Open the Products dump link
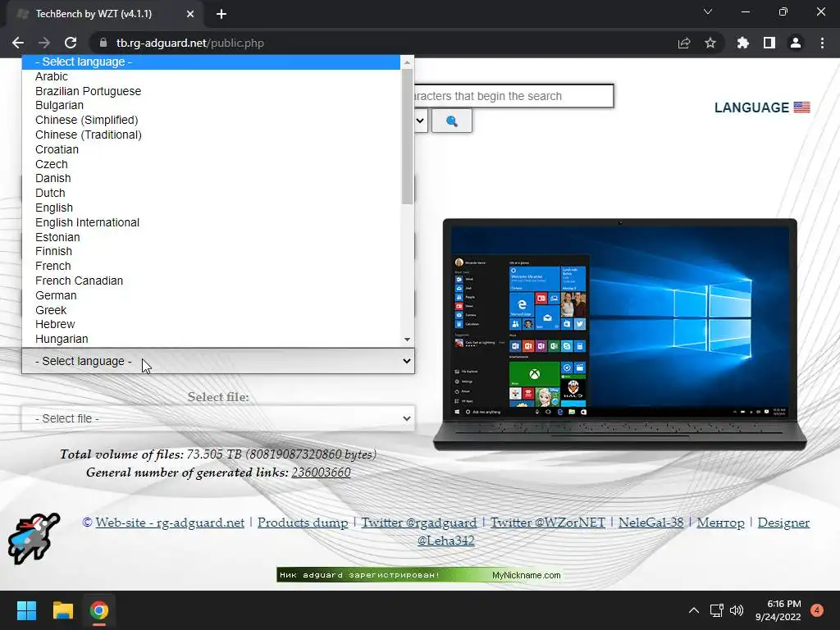 [303, 523]
